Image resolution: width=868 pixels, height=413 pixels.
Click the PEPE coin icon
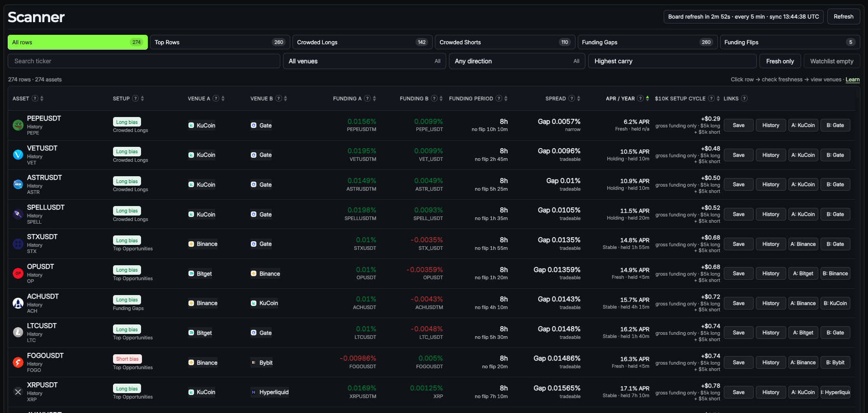[18, 125]
